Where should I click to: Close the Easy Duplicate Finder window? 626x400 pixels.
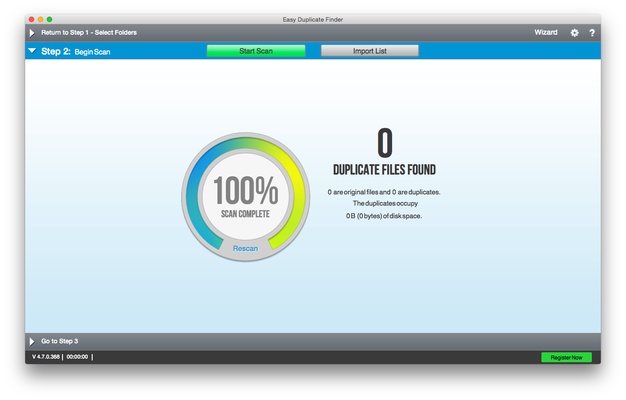[31, 19]
